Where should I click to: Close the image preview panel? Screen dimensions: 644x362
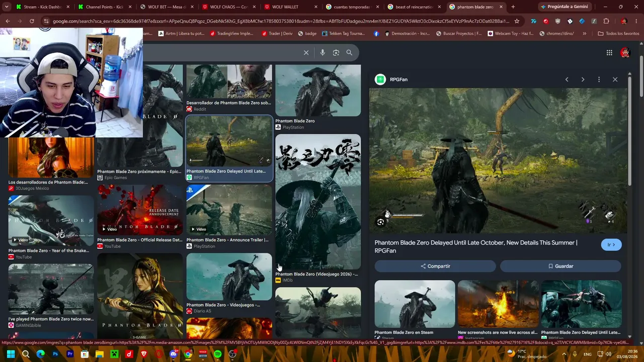coord(615,79)
